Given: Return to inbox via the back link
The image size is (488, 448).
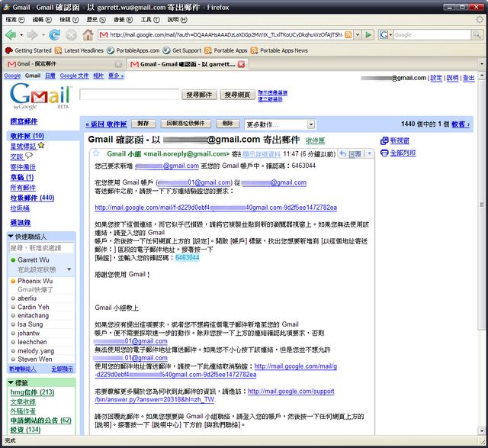Looking at the screenshot, I should (x=106, y=124).
